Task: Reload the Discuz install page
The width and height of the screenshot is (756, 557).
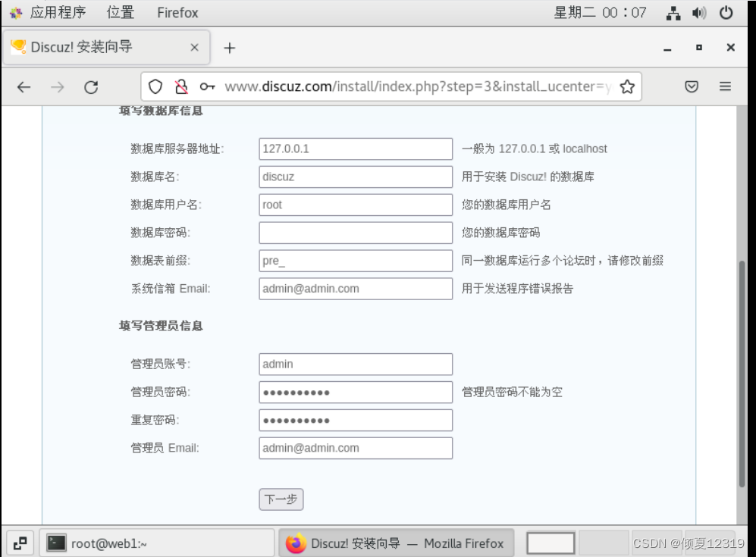Action: click(x=91, y=87)
